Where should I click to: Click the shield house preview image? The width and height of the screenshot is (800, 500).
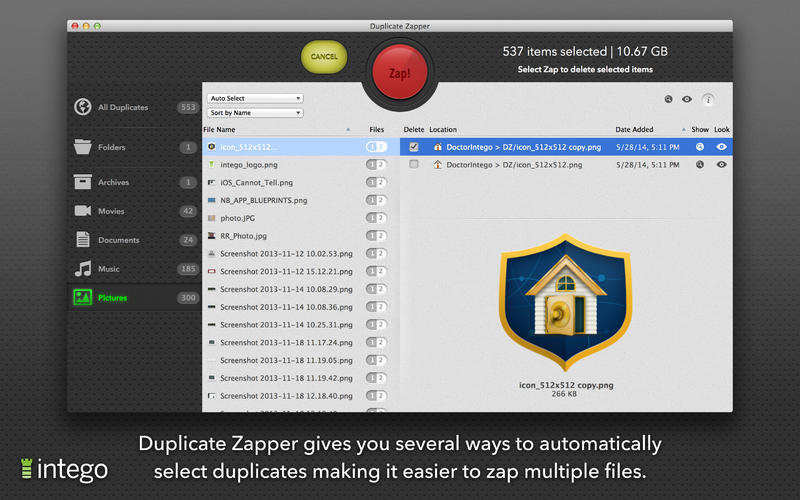point(565,302)
